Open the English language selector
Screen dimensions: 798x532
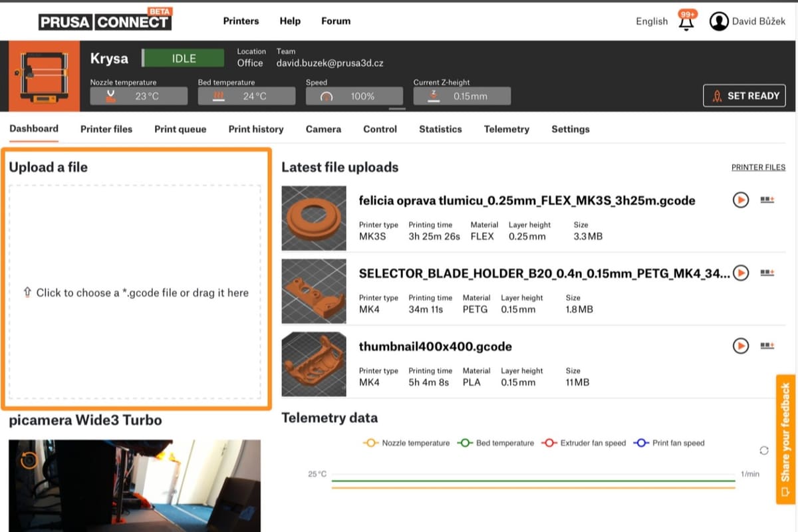tap(652, 21)
